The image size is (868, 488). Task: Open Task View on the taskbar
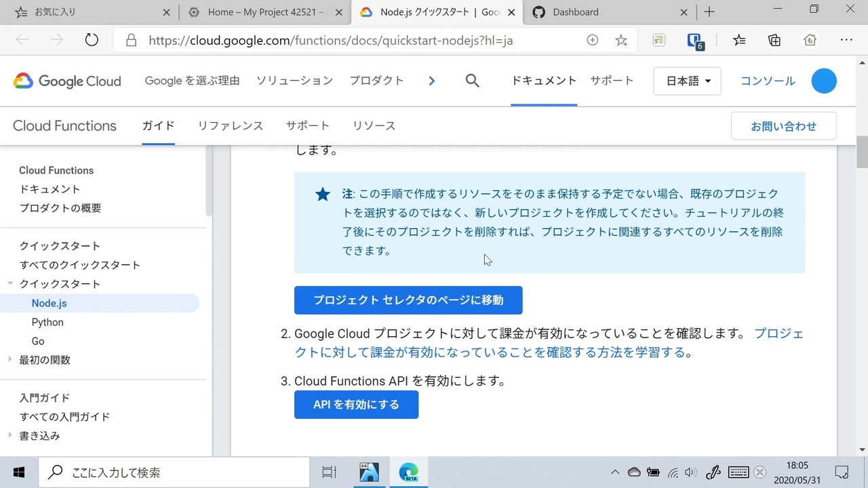[329, 472]
